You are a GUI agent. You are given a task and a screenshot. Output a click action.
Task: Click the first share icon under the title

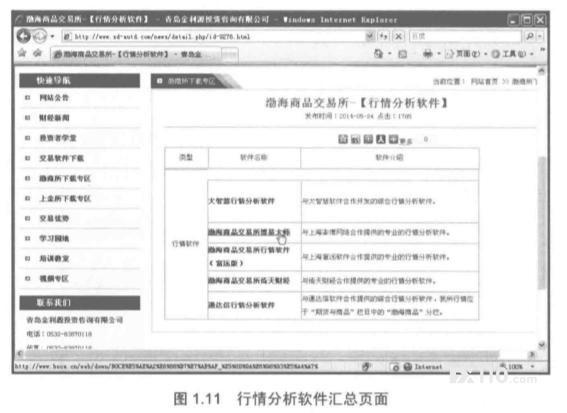(342, 139)
